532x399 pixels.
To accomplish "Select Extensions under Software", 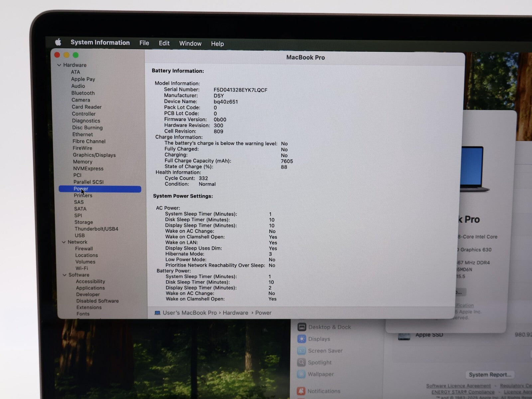I will [x=89, y=308].
